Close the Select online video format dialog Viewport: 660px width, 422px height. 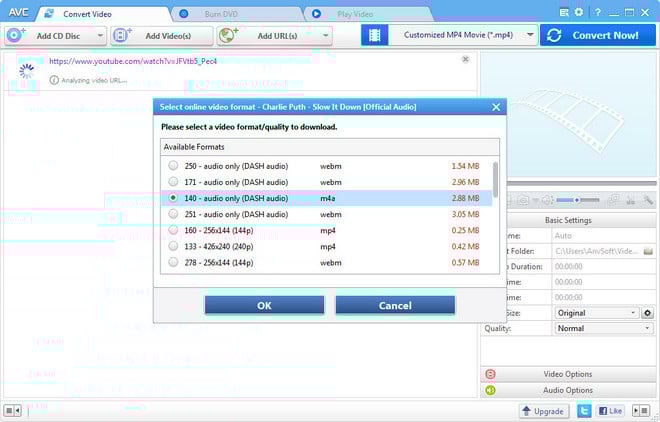pyautogui.click(x=496, y=107)
